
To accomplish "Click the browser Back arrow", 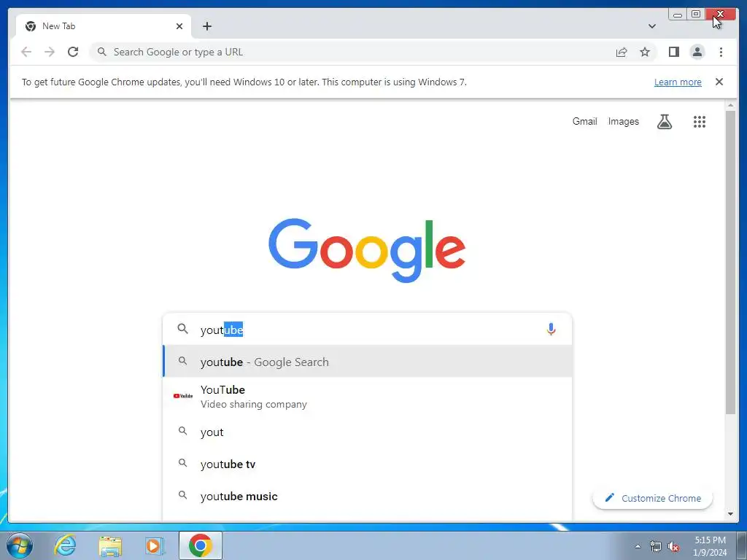I will [x=26, y=52].
